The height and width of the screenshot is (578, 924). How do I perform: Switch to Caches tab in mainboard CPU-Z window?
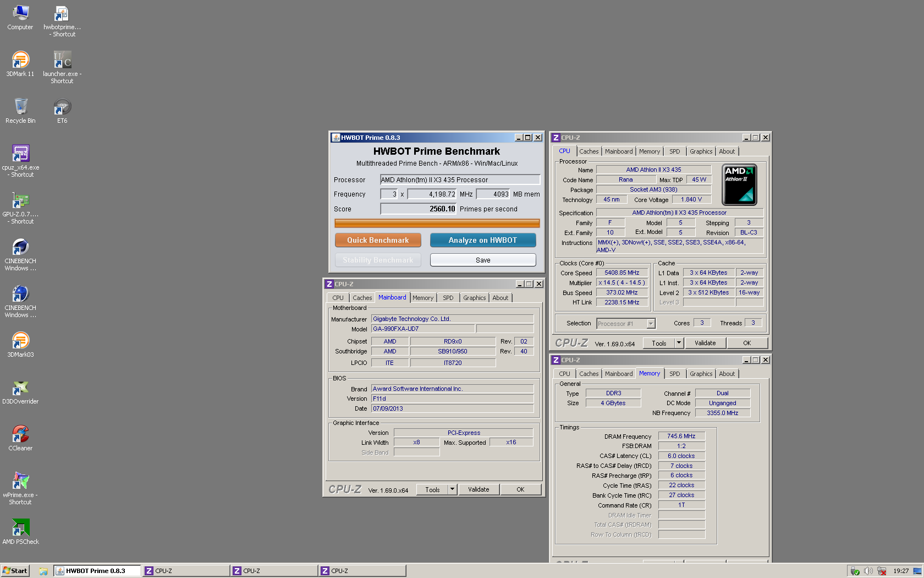[x=362, y=298]
